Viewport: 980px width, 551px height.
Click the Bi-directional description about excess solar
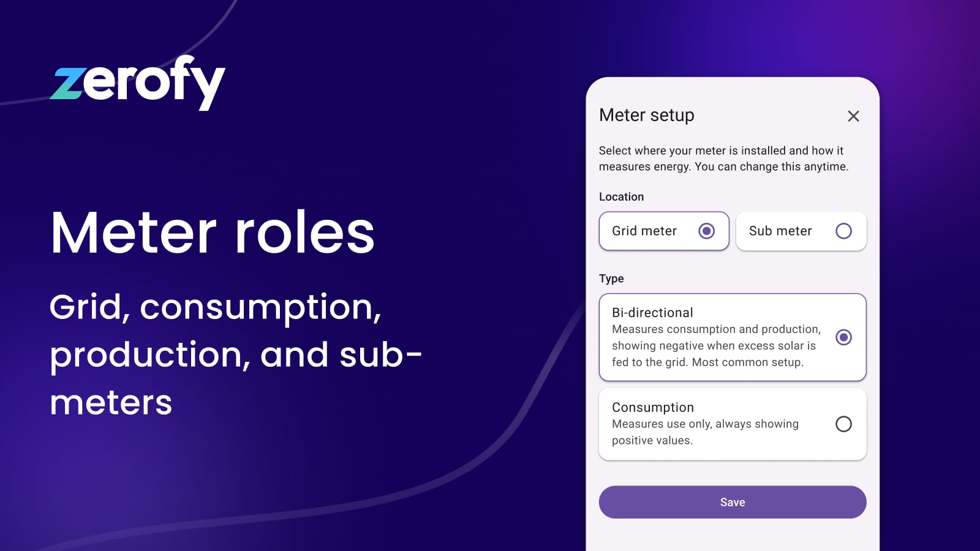pos(715,346)
